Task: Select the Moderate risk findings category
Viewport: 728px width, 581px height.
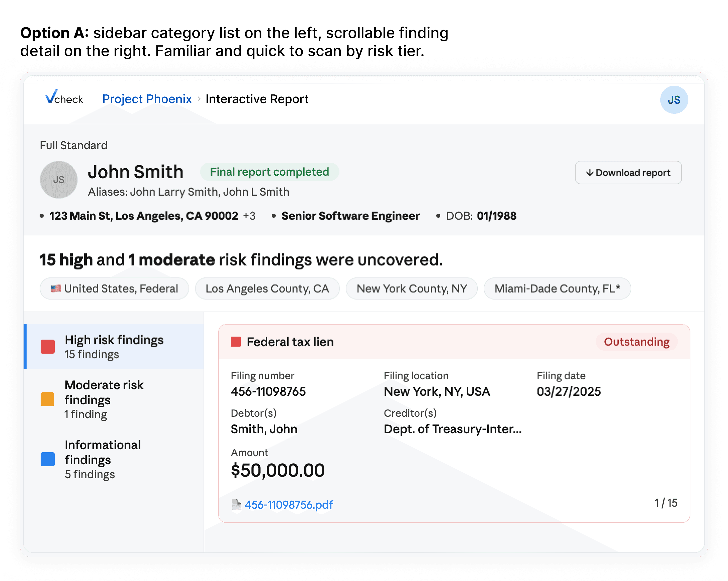Action: 104,399
